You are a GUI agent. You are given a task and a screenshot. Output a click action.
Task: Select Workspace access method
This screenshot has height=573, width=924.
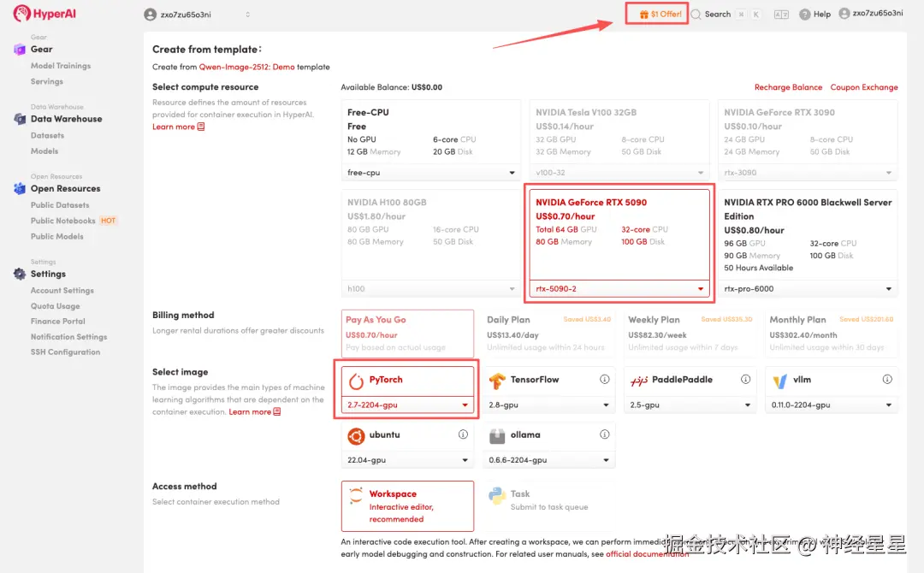point(407,506)
